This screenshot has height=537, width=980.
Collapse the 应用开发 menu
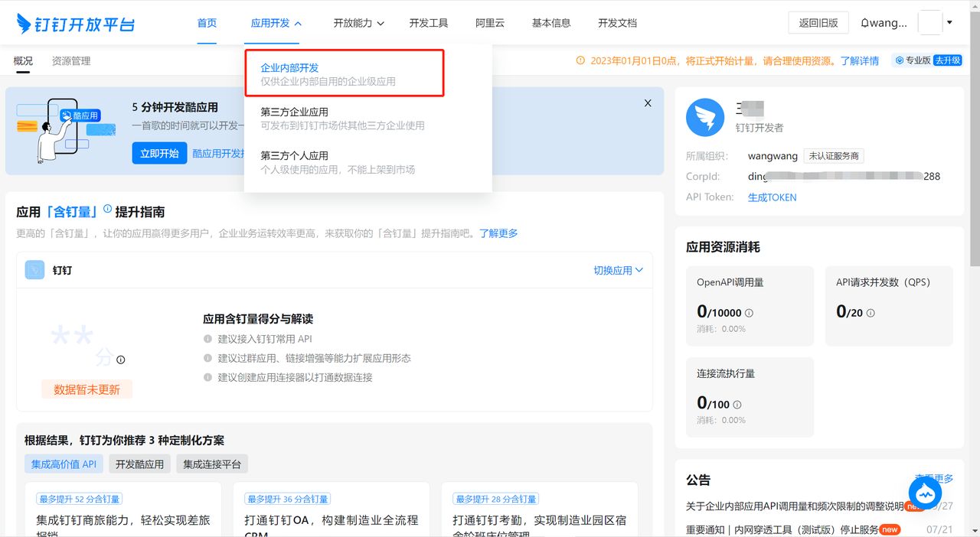276,23
